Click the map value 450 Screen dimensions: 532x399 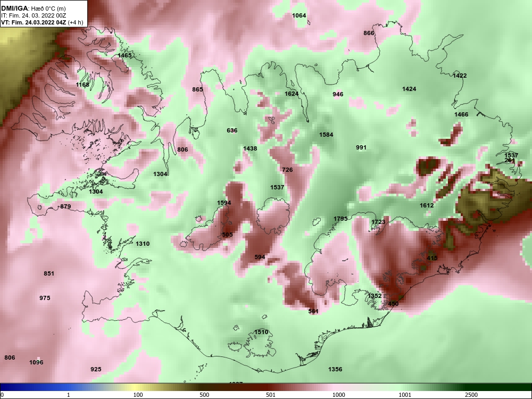[393, 304]
